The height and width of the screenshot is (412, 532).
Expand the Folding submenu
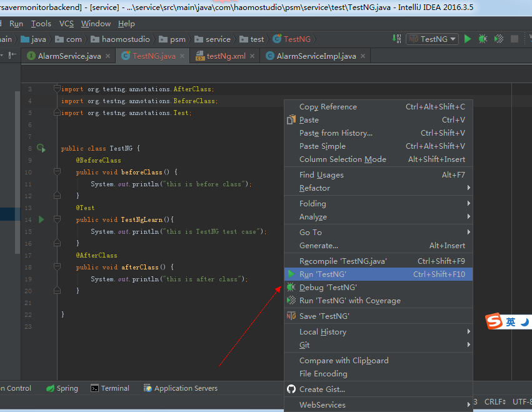(378, 204)
